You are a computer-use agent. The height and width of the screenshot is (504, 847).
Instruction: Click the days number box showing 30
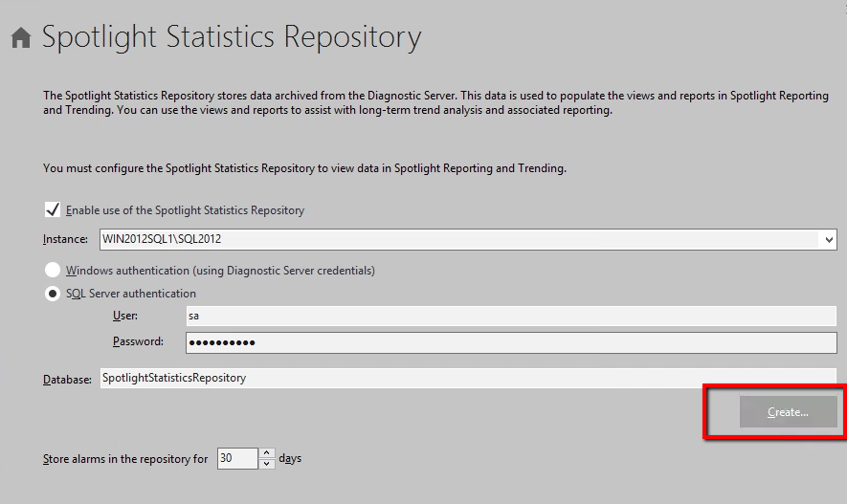[x=236, y=459]
